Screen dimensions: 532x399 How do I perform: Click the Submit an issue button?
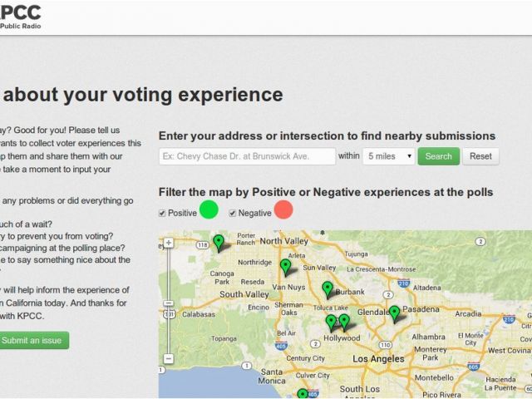point(33,340)
